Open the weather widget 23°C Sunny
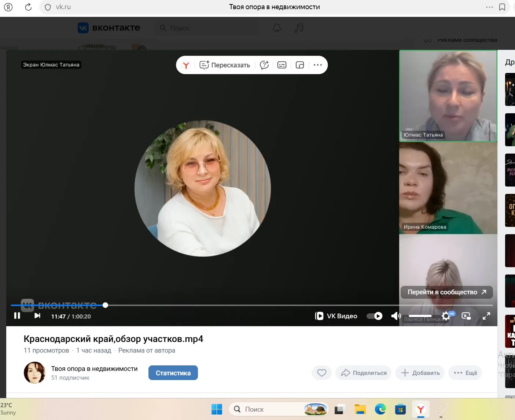515x420 pixels. [8, 409]
